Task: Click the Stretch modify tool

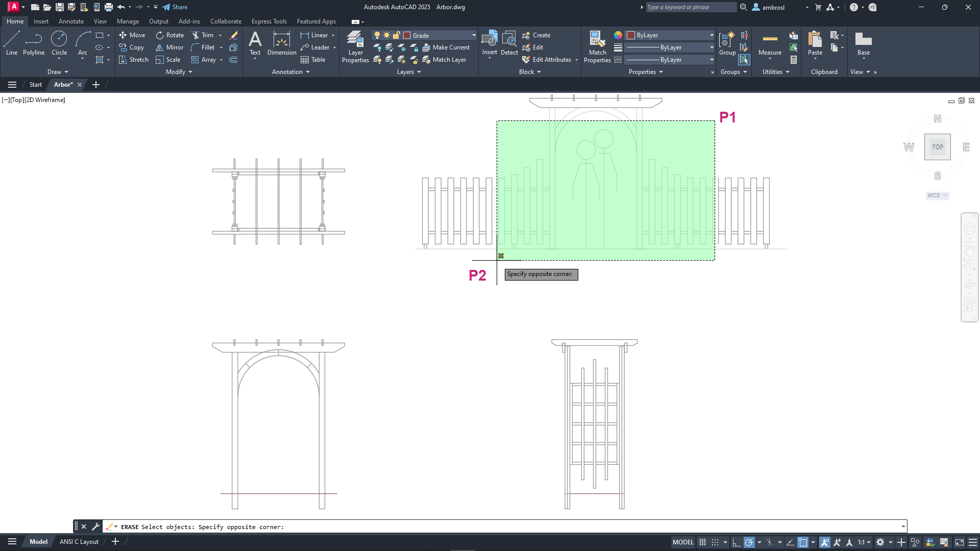Action: (x=133, y=60)
